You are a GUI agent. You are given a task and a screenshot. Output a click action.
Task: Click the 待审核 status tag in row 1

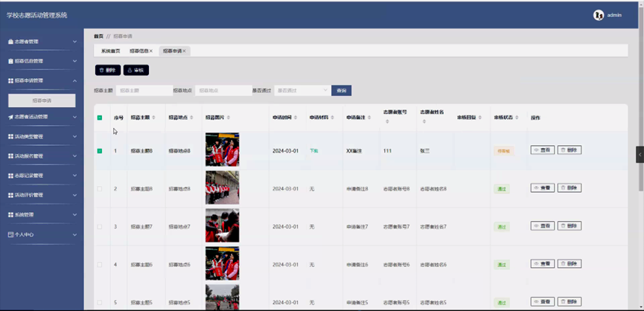(503, 151)
